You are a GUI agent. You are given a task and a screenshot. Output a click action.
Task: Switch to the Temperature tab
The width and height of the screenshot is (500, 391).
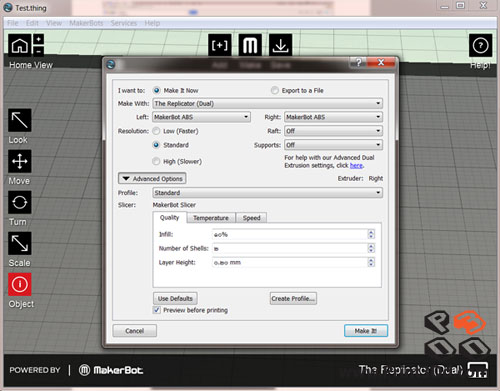(x=211, y=218)
